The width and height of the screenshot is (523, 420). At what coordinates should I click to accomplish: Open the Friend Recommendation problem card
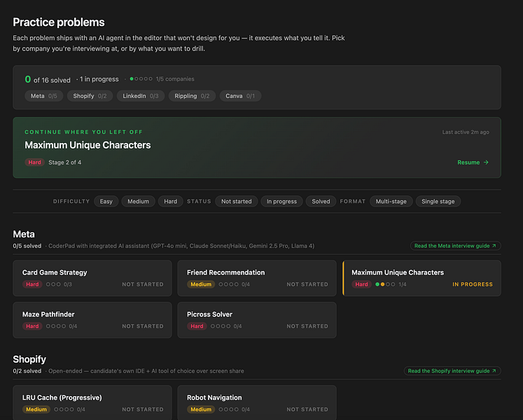[x=257, y=278]
